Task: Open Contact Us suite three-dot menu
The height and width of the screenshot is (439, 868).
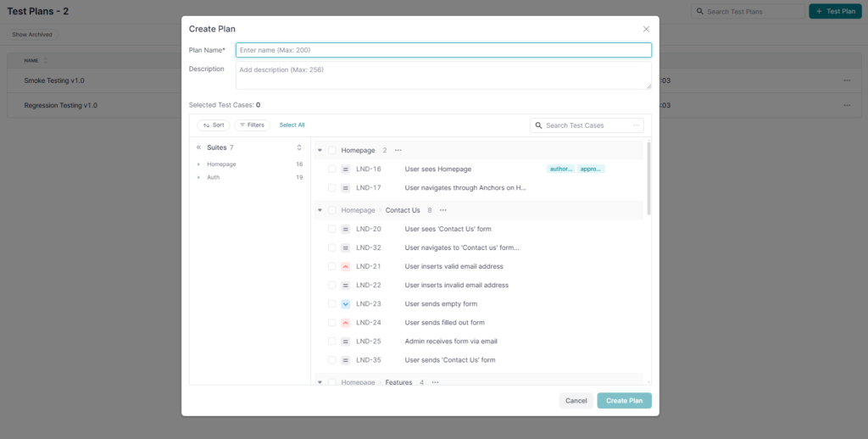Action: [x=442, y=210]
